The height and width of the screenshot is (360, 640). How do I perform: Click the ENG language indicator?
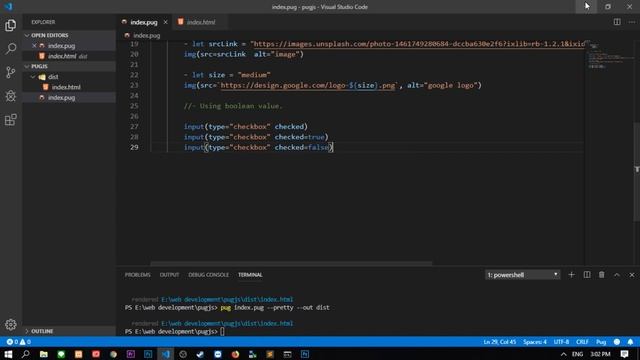(x=577, y=354)
